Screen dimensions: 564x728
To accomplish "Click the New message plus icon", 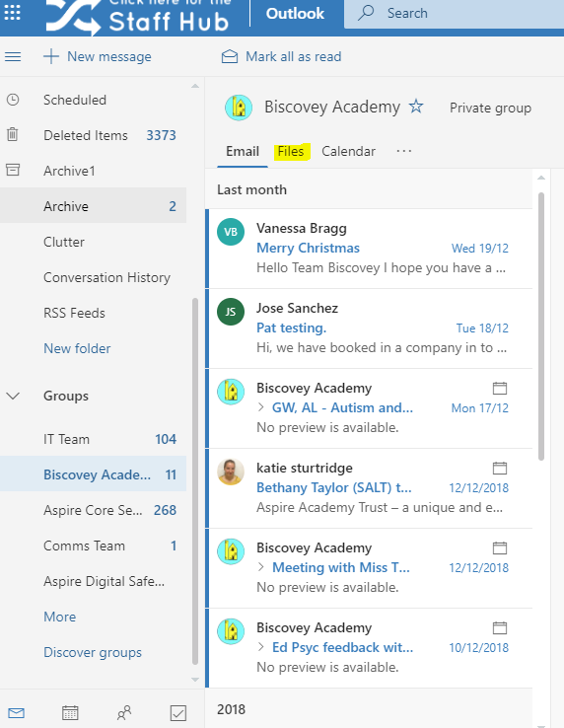I will (51, 56).
